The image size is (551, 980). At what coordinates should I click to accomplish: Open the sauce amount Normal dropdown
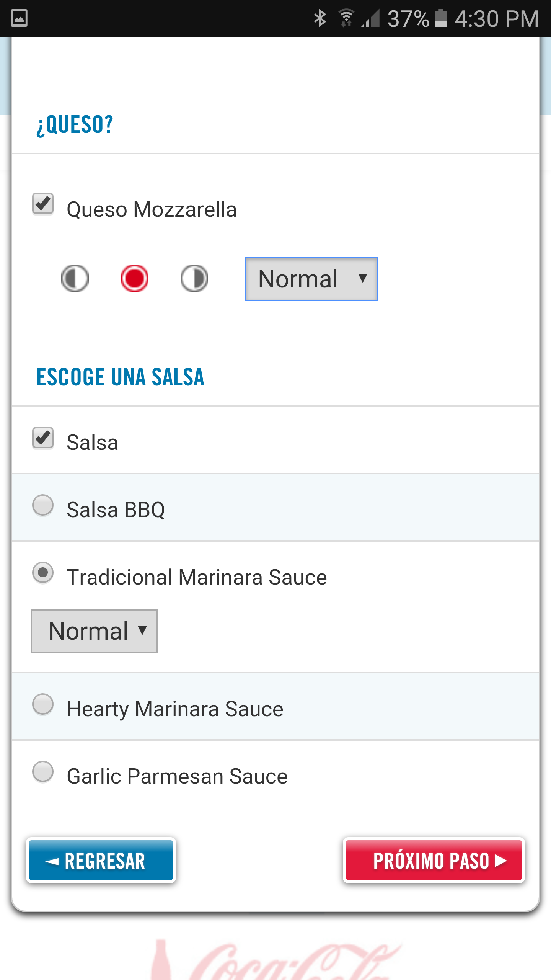[94, 631]
